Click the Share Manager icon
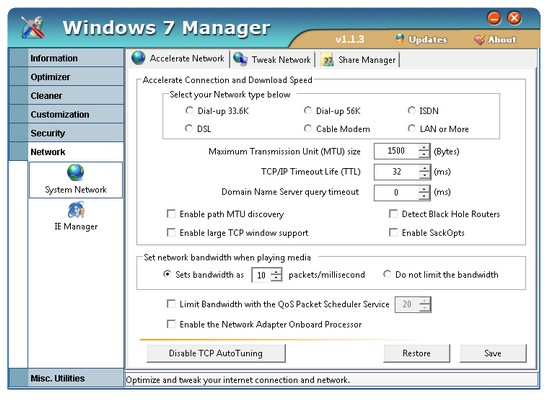Viewport: 550px width, 404px height. [328, 60]
